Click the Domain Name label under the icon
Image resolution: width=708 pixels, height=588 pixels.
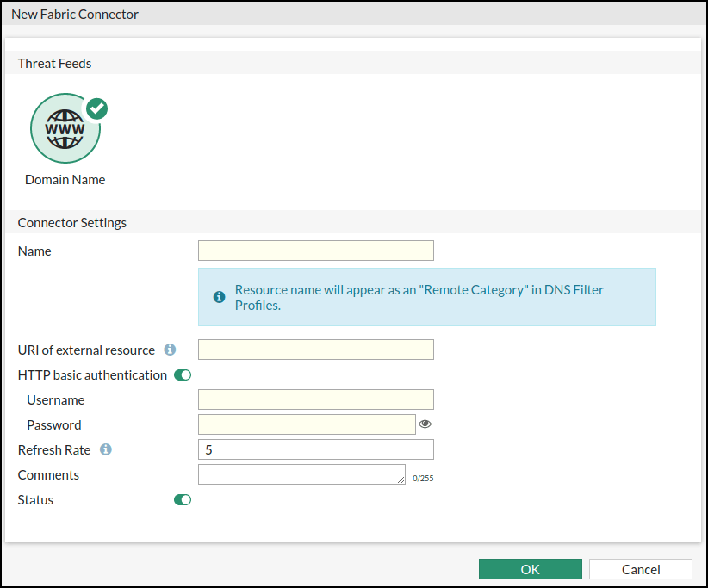(65, 180)
